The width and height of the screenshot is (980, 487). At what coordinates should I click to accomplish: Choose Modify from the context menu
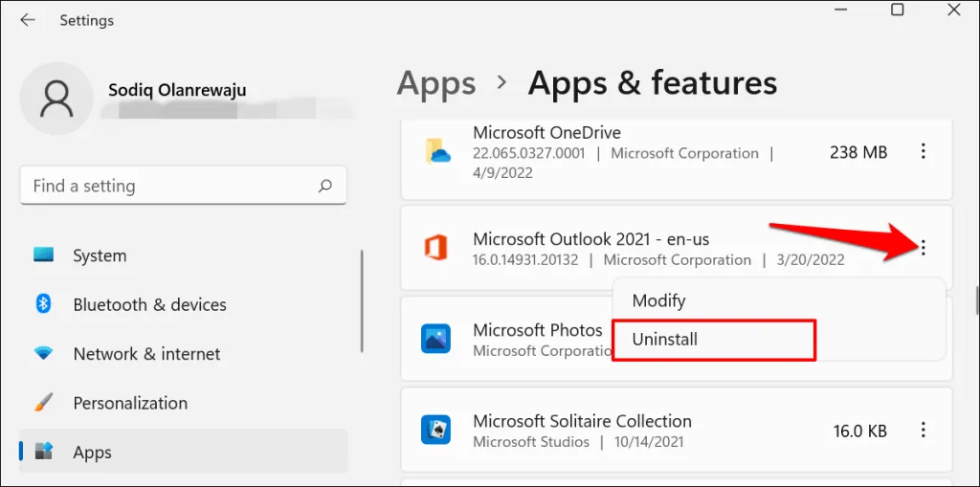658,300
